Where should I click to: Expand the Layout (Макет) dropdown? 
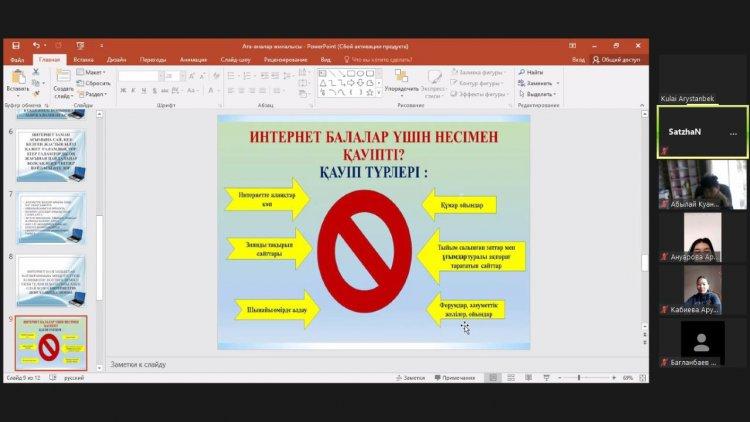pos(93,72)
